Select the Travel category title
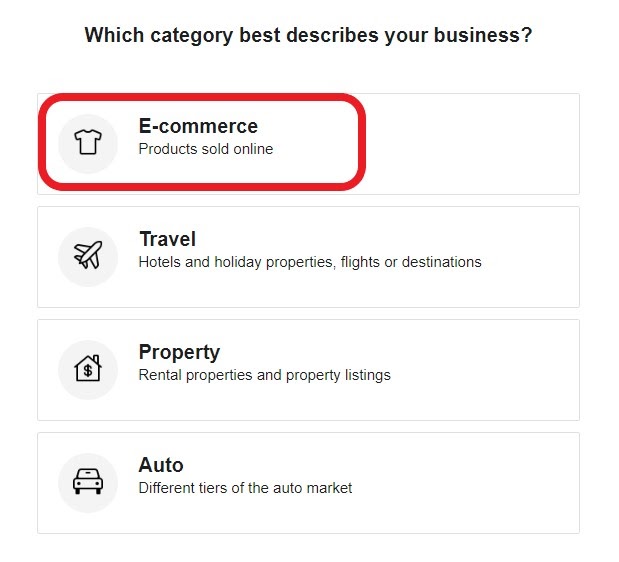 point(167,239)
